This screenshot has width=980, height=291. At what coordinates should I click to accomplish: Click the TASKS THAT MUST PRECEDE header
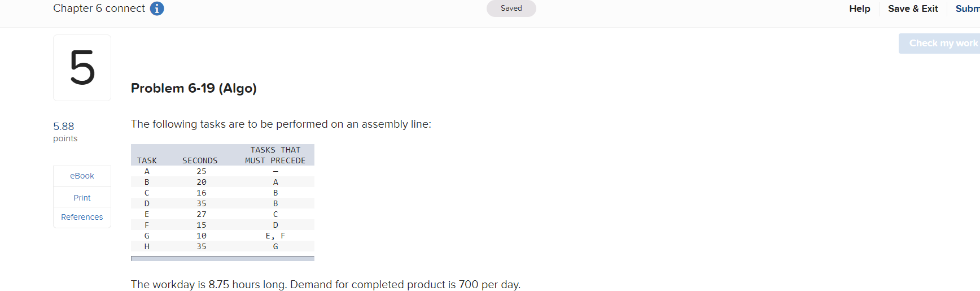pos(275,155)
